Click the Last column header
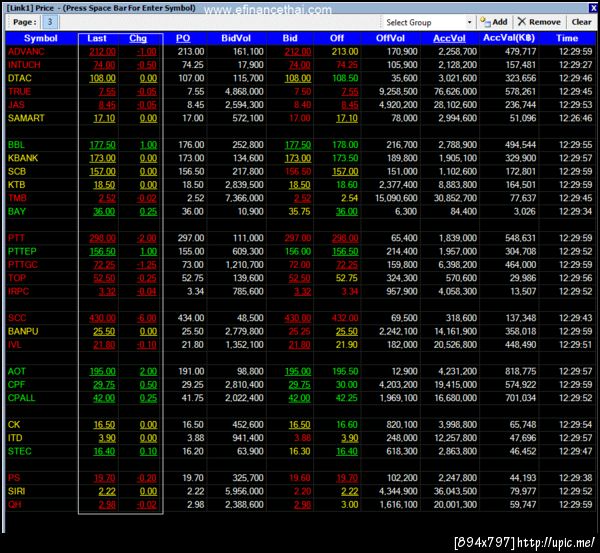 tap(97, 38)
